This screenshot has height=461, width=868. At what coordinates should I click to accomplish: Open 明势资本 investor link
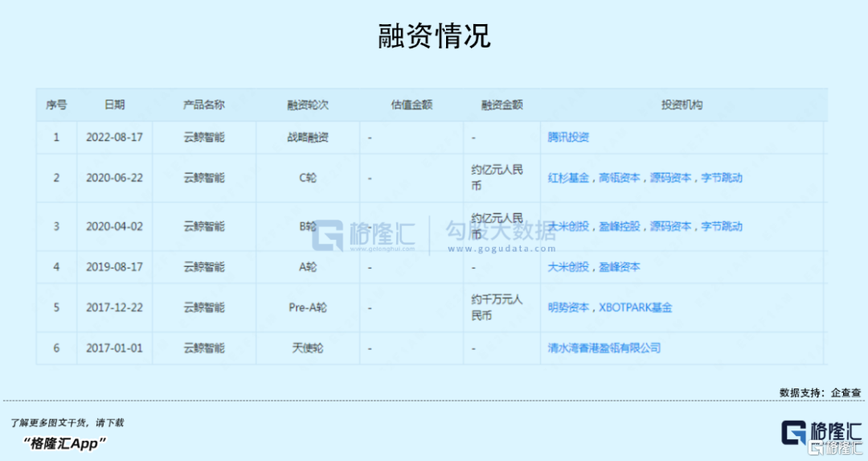568,307
